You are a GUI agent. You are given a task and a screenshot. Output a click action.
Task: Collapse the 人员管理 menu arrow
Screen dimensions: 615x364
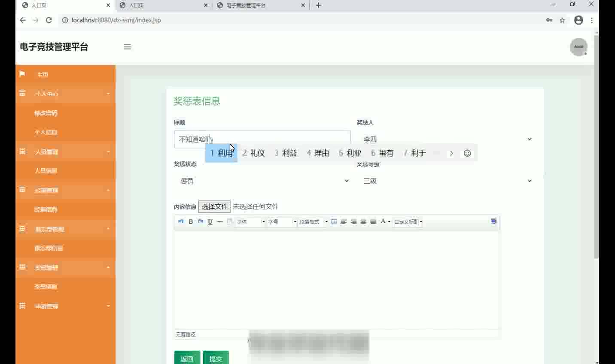(108, 152)
